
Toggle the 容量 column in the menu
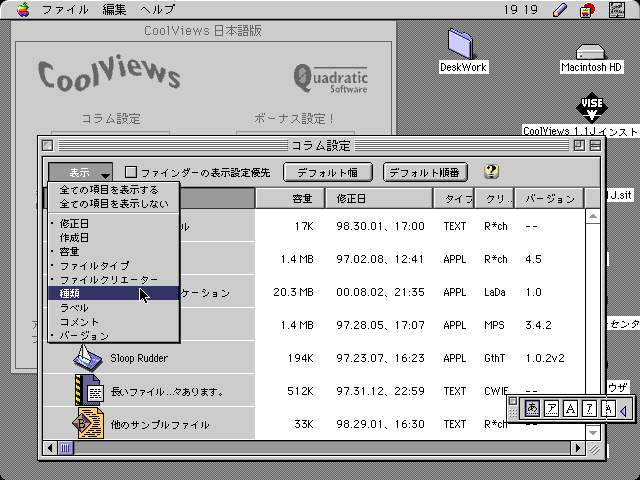coord(113,251)
